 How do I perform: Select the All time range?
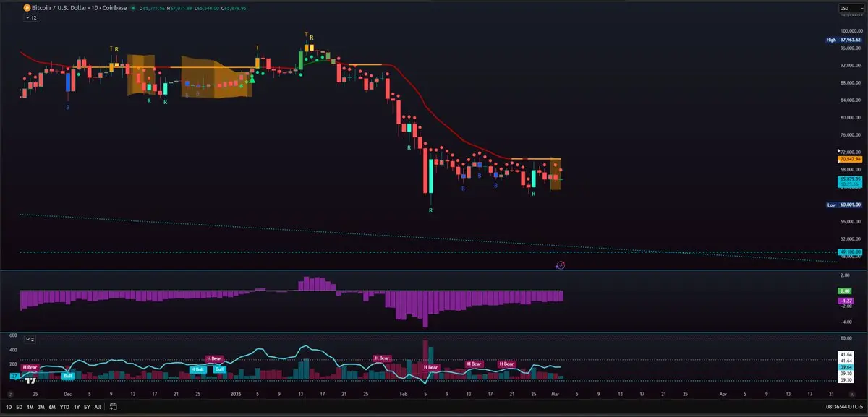point(98,407)
